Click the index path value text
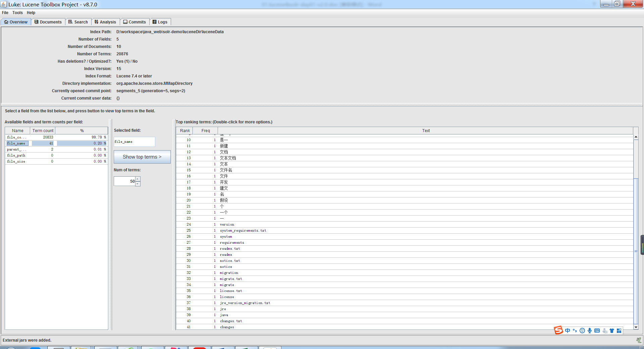This screenshot has width=644, height=349. (x=170, y=32)
